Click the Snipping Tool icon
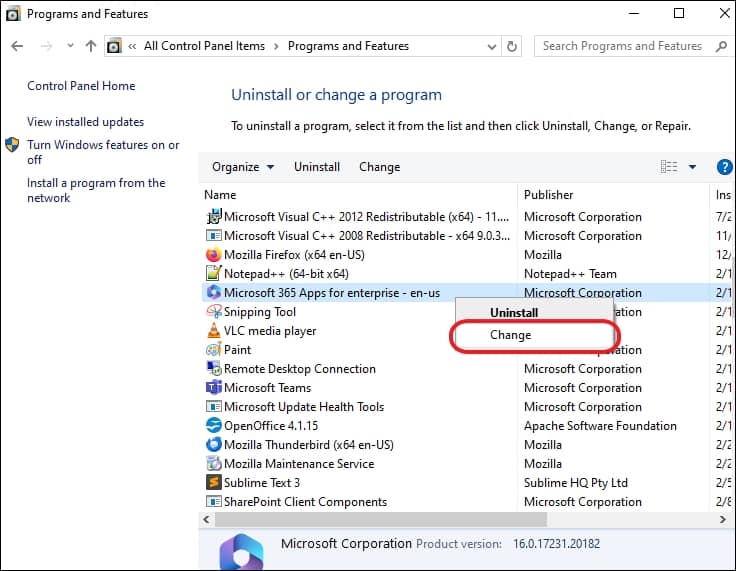This screenshot has width=736, height=571. pos(214,311)
